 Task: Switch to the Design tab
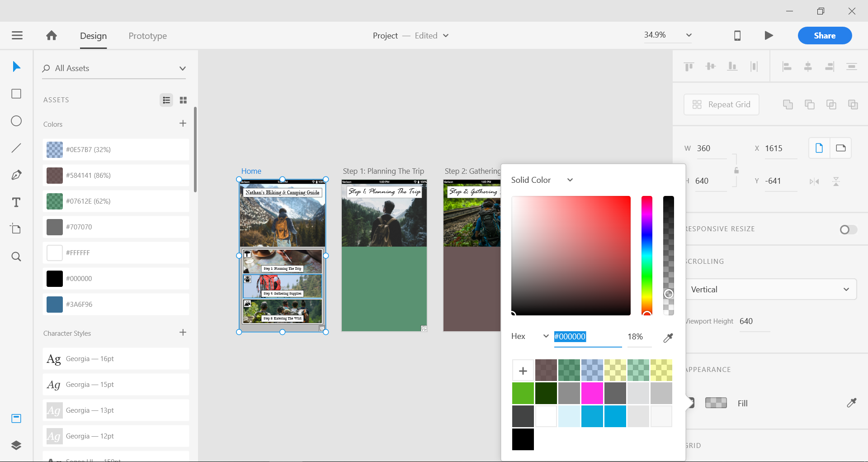pos(94,36)
